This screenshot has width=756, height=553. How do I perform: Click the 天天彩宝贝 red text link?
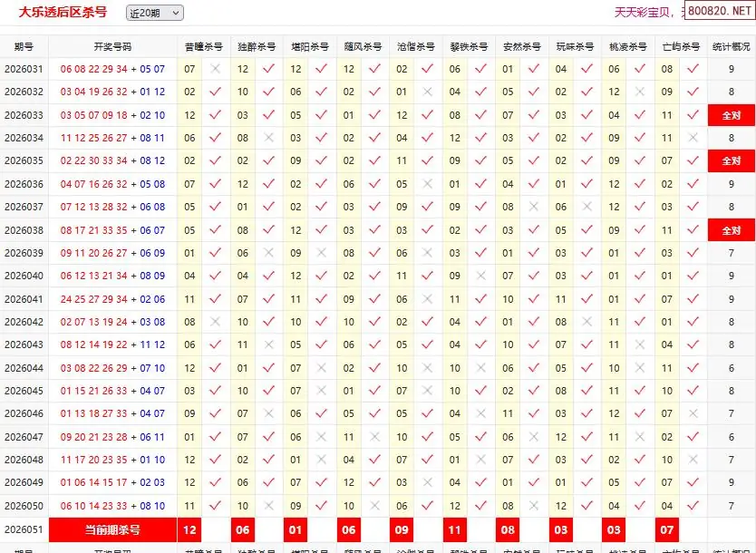pyautogui.click(x=642, y=12)
